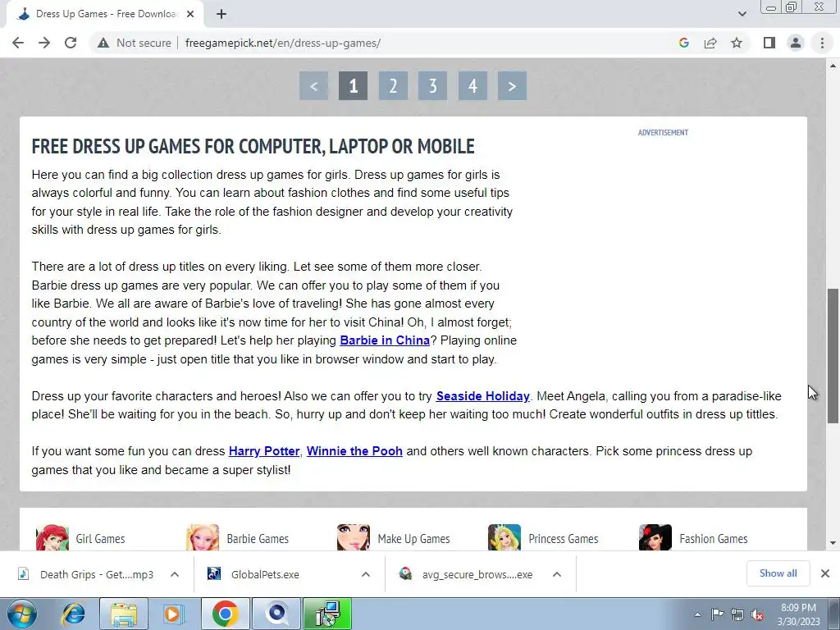This screenshot has height=630, width=840.
Task: Expand options for Death Grips mp3 download
Action: click(x=175, y=574)
